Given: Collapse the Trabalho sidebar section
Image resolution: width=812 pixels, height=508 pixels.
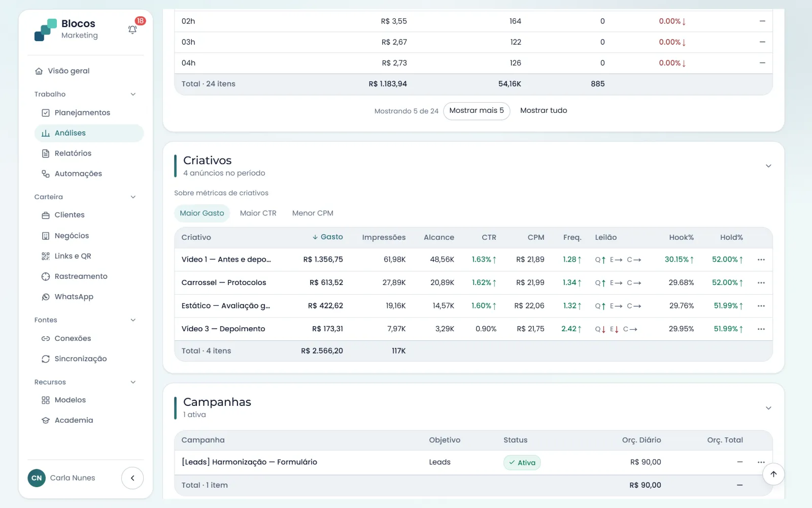Looking at the screenshot, I should pyautogui.click(x=133, y=94).
